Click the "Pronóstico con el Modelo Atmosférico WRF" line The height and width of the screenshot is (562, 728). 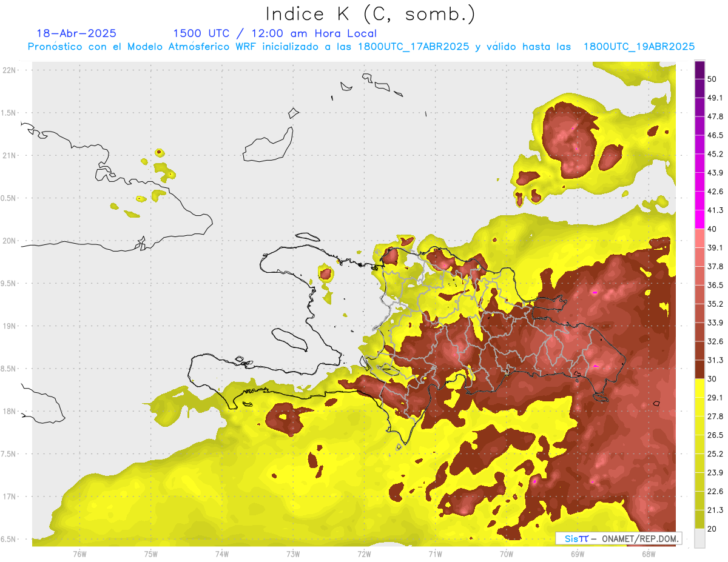361,47
